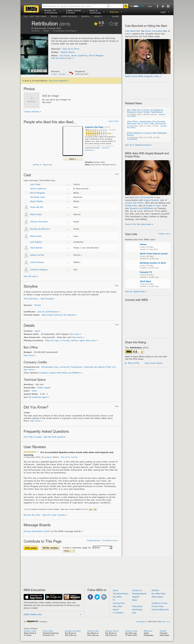Click Daniel Currás's avatar icon
Image resolution: width=194 pixels, height=644 pixels.
(26, 255)
